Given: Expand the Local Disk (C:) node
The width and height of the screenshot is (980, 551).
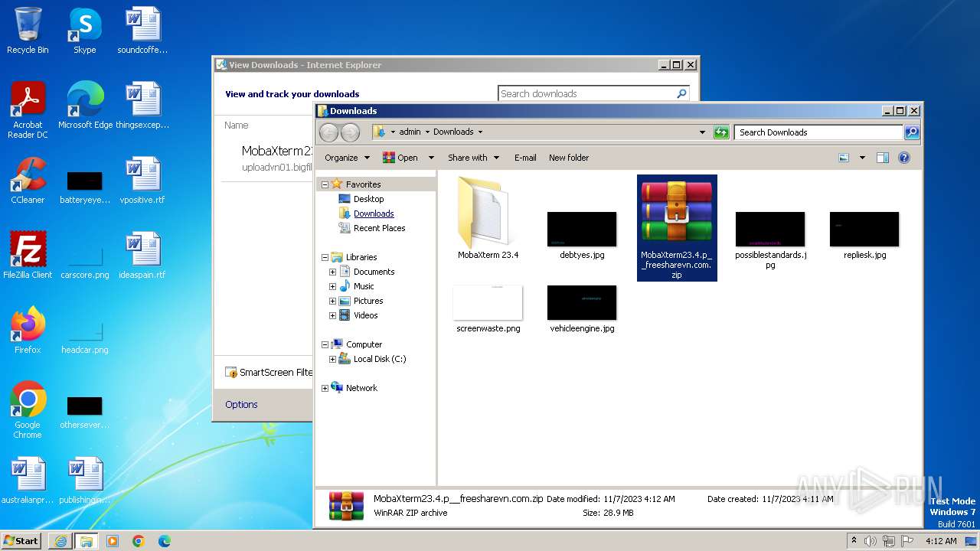Looking at the screenshot, I should click(332, 359).
